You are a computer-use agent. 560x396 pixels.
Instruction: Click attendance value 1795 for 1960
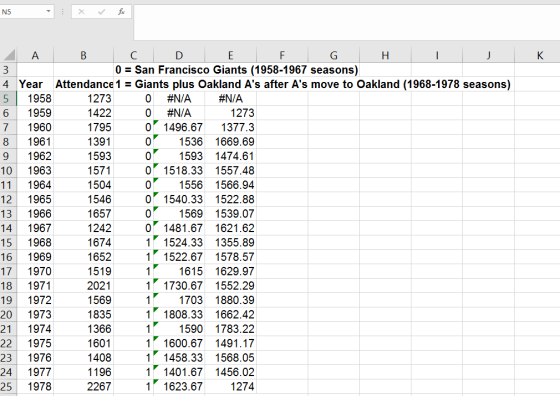(x=83, y=127)
